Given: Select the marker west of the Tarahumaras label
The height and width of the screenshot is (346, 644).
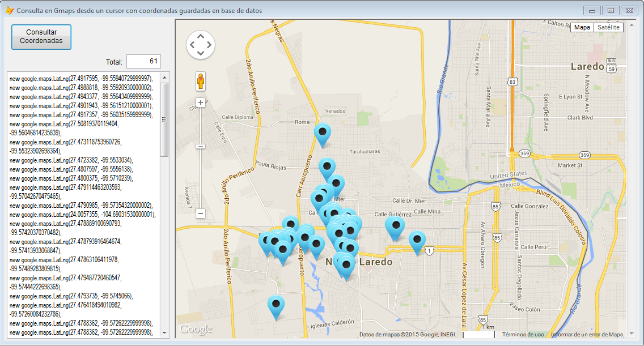Looking at the screenshot, I should click(327, 168).
